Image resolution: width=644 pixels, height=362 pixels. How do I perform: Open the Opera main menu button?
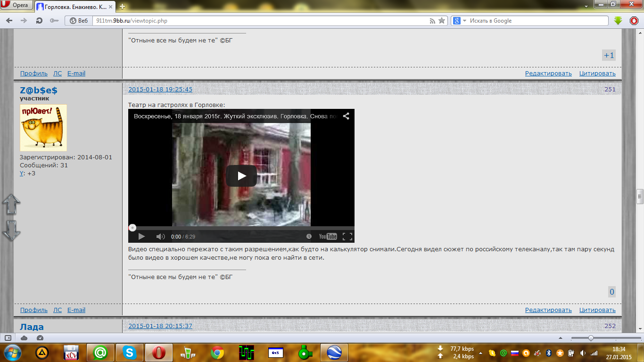tap(17, 6)
